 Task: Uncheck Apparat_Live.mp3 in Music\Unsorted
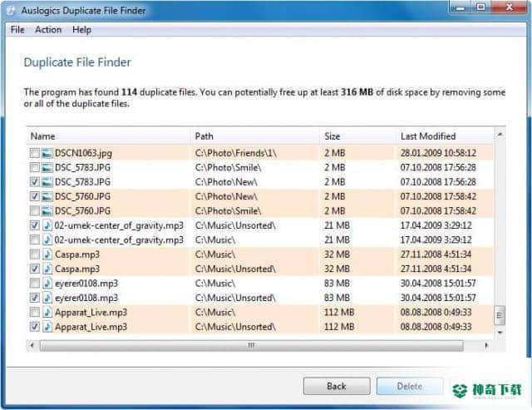coord(35,327)
